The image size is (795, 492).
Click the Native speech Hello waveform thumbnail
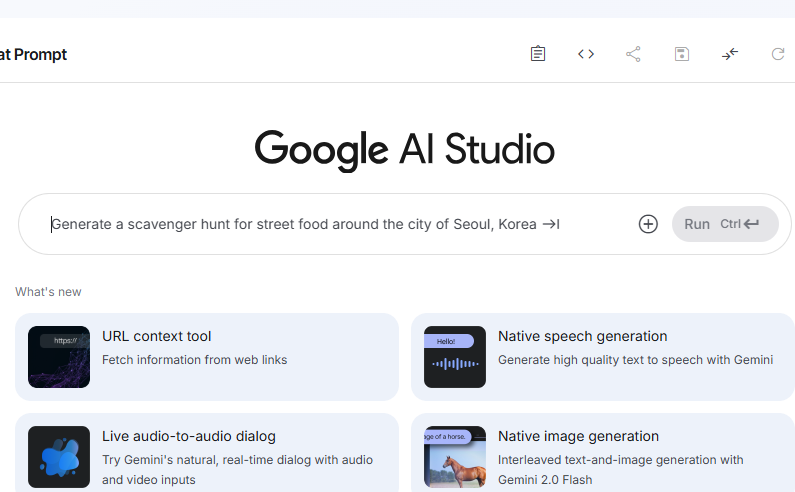455,357
